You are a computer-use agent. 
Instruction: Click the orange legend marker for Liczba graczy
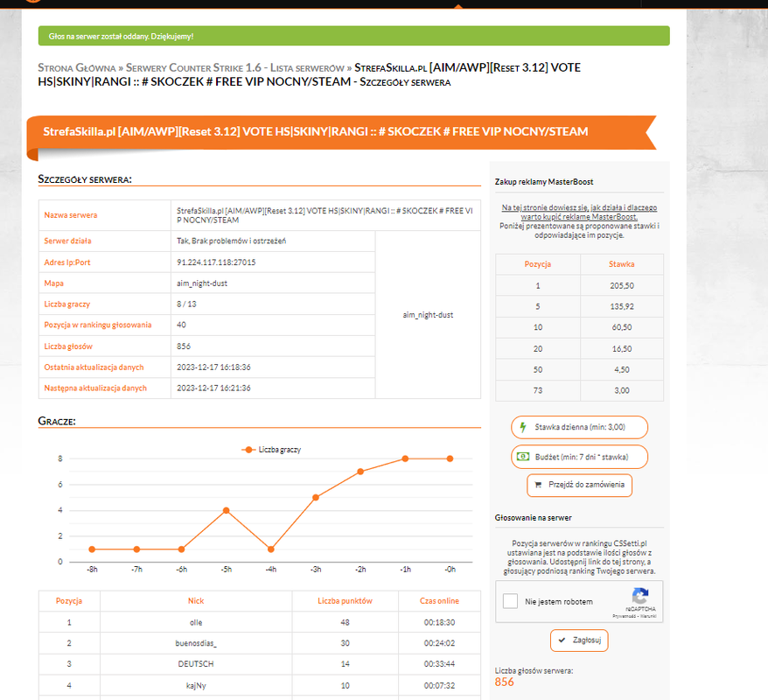248,450
